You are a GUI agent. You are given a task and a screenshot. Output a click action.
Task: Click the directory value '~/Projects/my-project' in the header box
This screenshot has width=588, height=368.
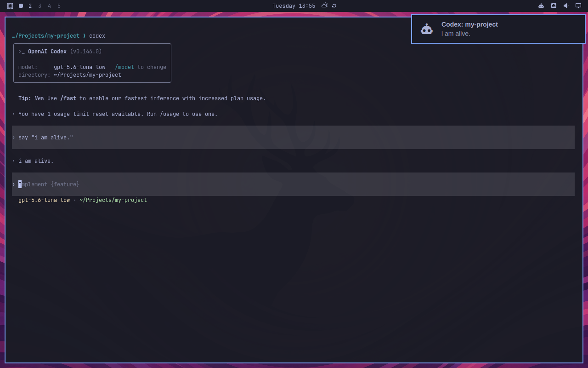[x=87, y=75]
